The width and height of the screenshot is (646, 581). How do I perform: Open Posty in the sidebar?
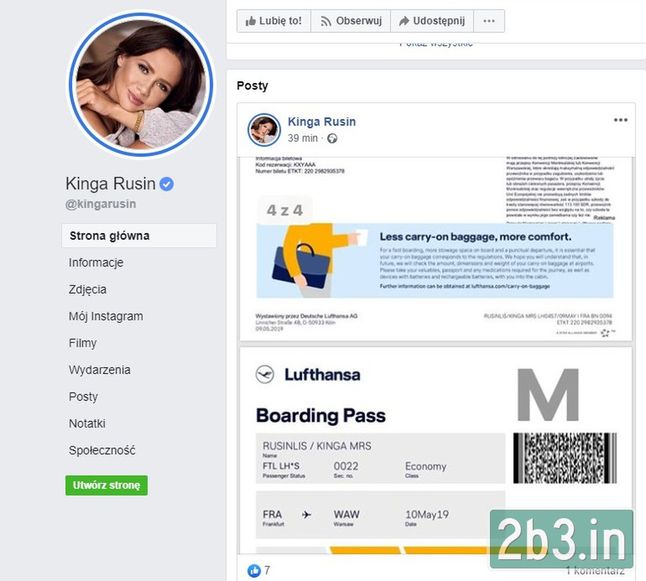click(x=83, y=396)
